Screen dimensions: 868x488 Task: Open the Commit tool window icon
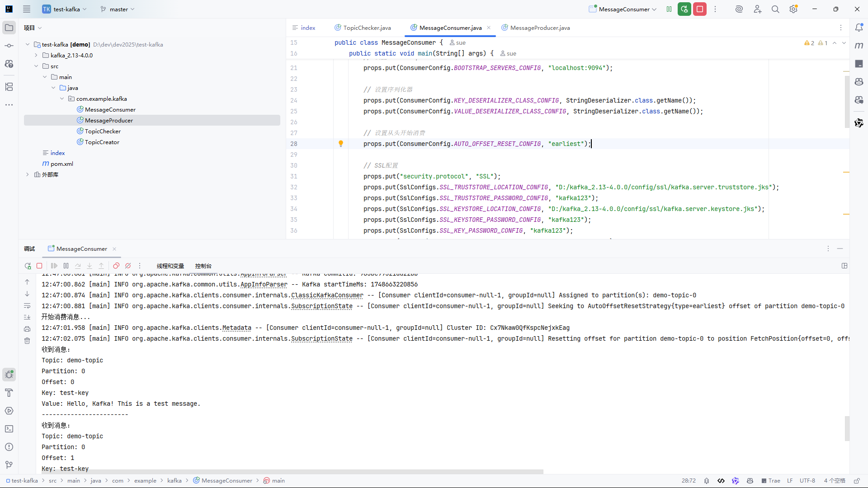tap(9, 46)
